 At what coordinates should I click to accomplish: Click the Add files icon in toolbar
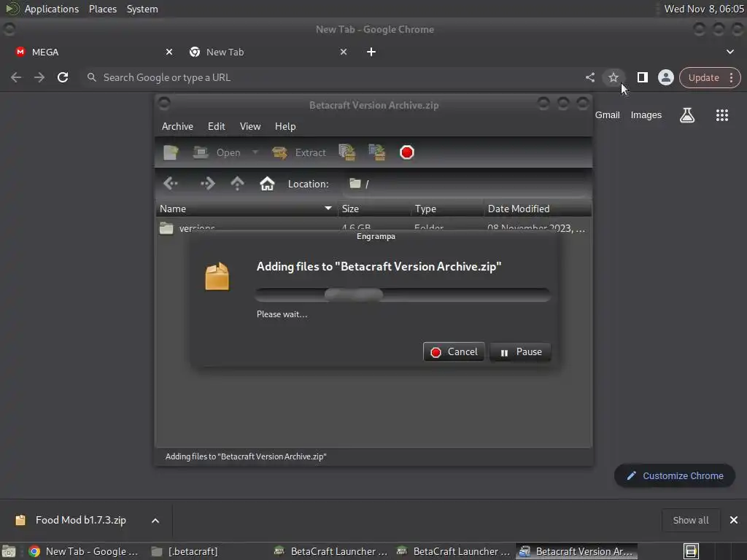[347, 152]
